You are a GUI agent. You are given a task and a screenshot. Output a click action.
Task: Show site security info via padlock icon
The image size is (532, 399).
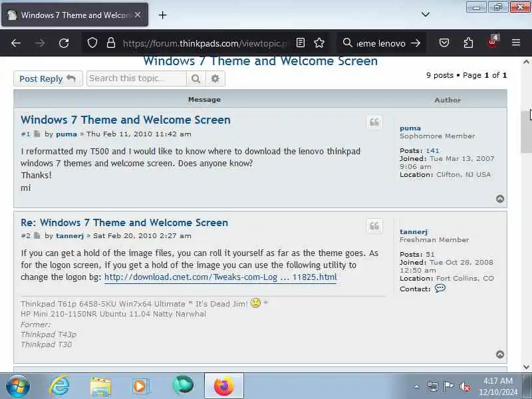coord(111,43)
